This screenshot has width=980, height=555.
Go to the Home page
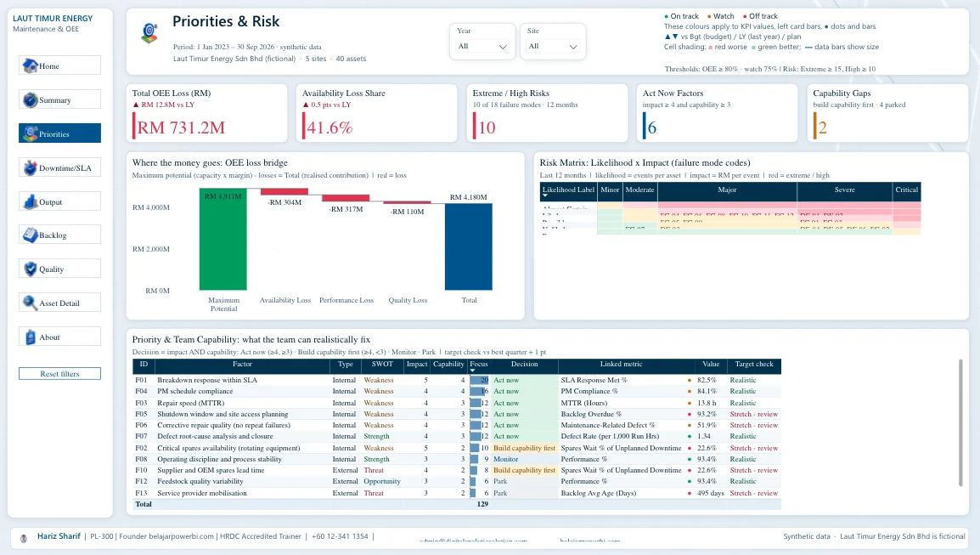coord(59,65)
